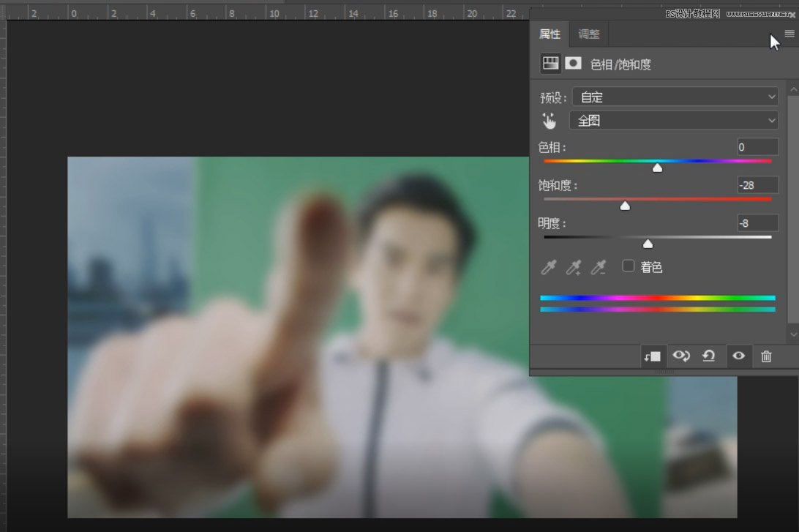The height and width of the screenshot is (532, 799).
Task: Enable the 着色 (Colorize) checkbox
Action: [x=628, y=266]
